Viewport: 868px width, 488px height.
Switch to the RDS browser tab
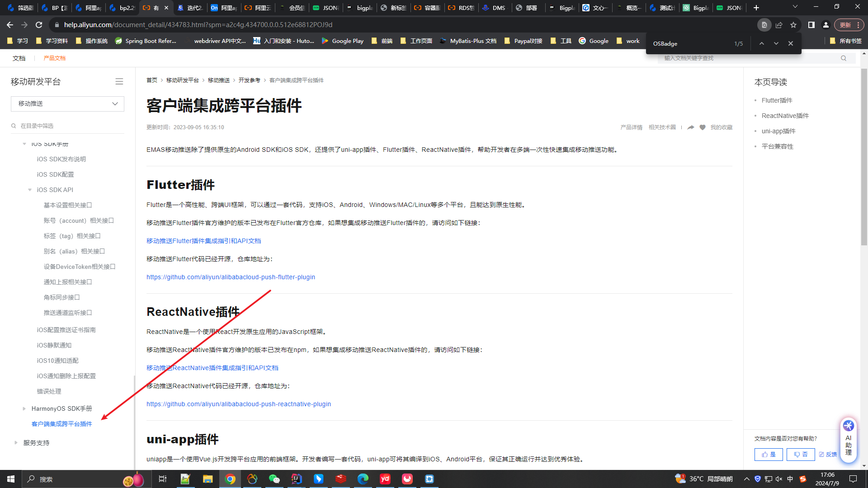click(461, 8)
